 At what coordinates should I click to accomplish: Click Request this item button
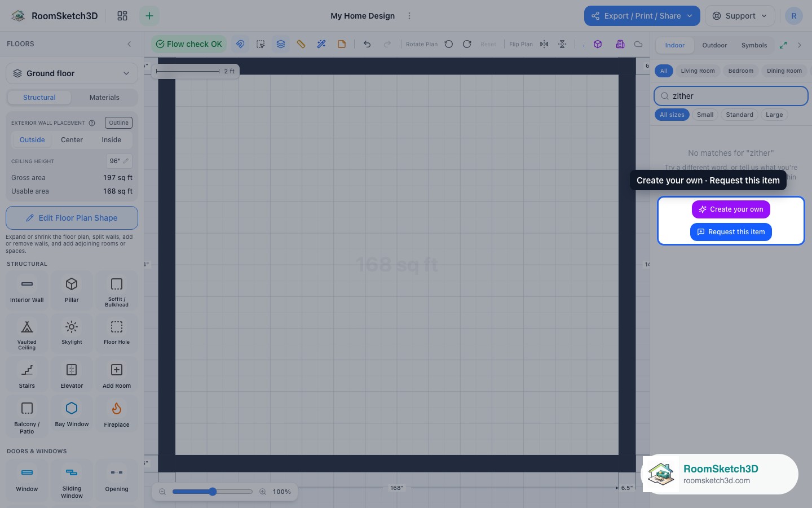click(731, 232)
